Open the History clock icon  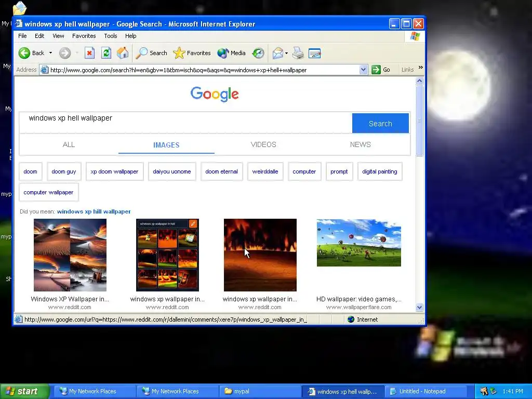[258, 53]
